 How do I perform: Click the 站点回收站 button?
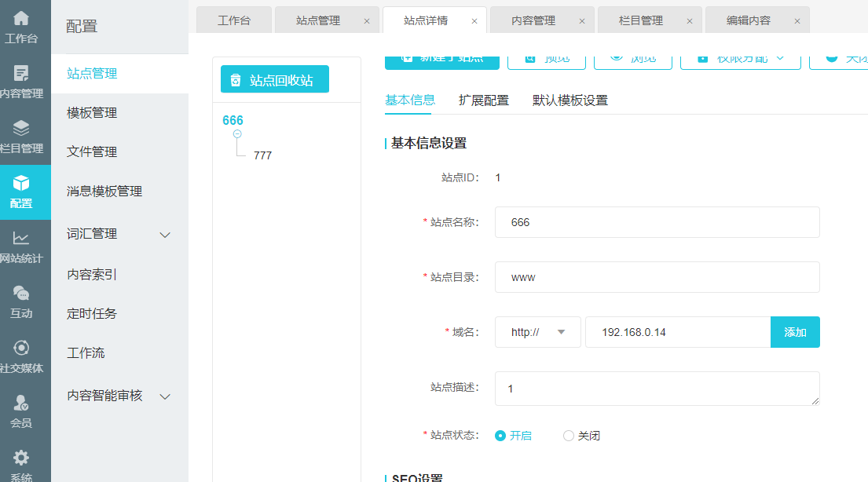point(274,80)
